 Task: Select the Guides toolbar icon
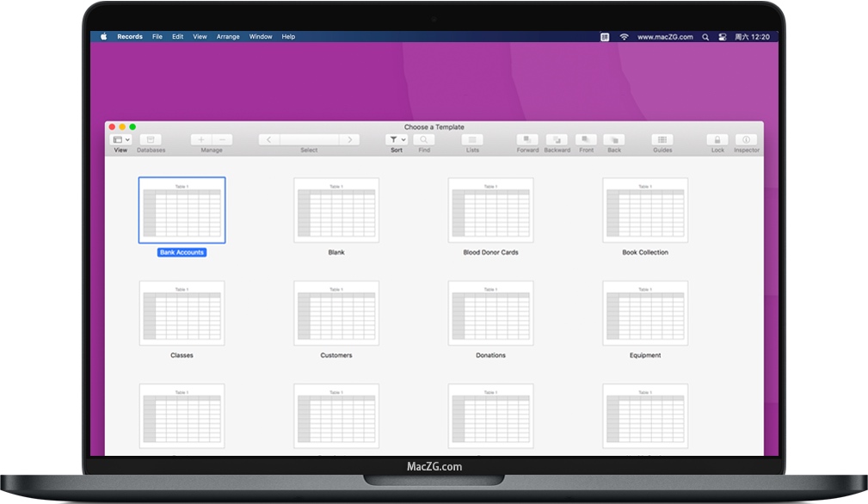coord(662,139)
